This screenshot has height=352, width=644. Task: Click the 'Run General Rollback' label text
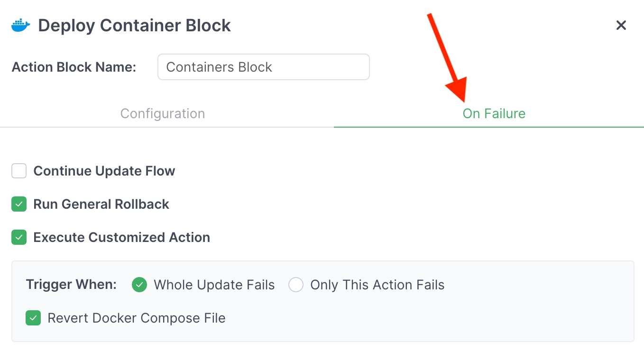[x=101, y=204]
